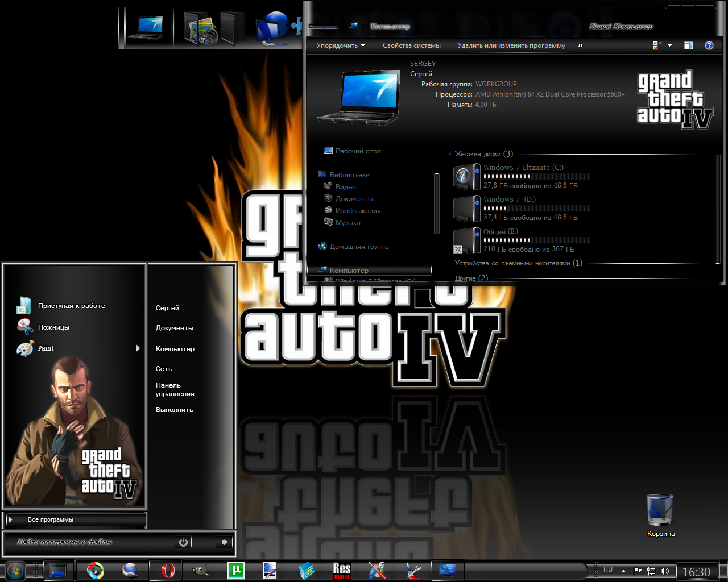The height and width of the screenshot is (582, 728).
Task: Open the Изображения library
Action: 352,211
